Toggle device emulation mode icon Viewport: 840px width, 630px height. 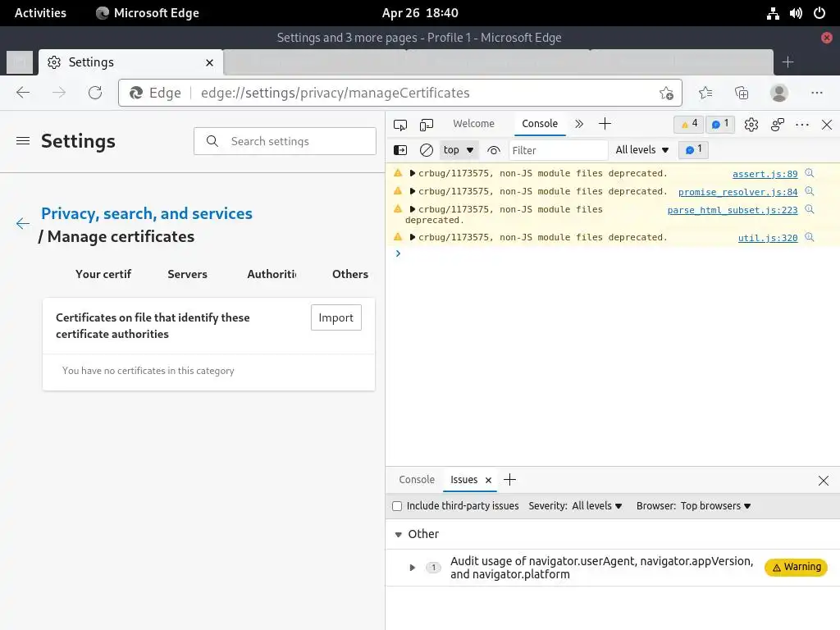(x=427, y=125)
